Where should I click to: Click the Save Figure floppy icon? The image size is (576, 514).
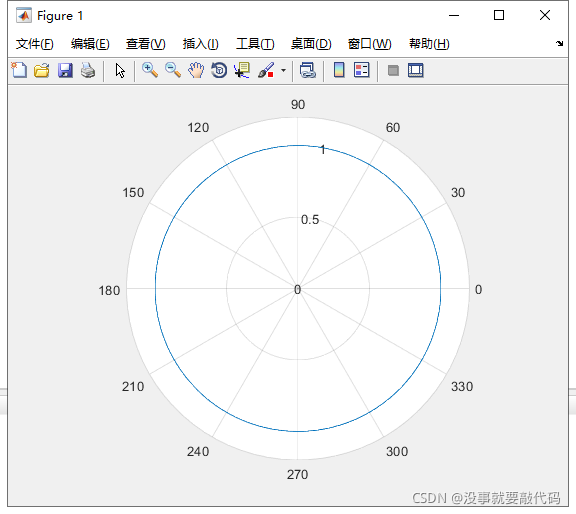tap(65, 70)
